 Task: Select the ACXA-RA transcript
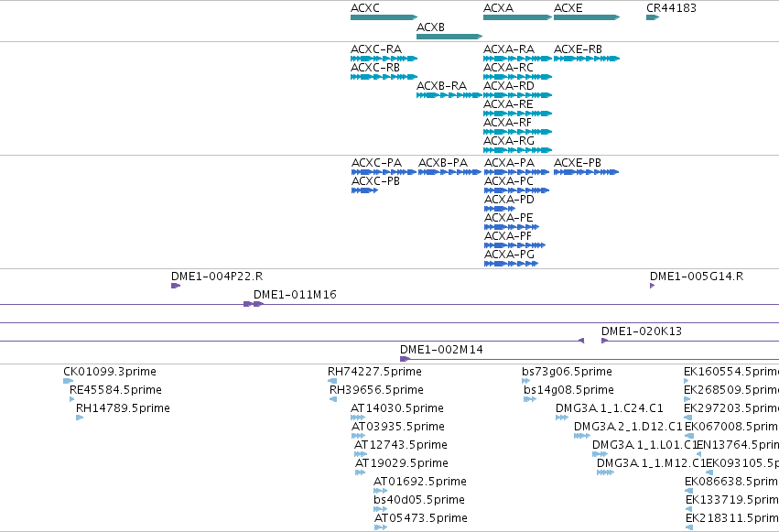[518, 59]
